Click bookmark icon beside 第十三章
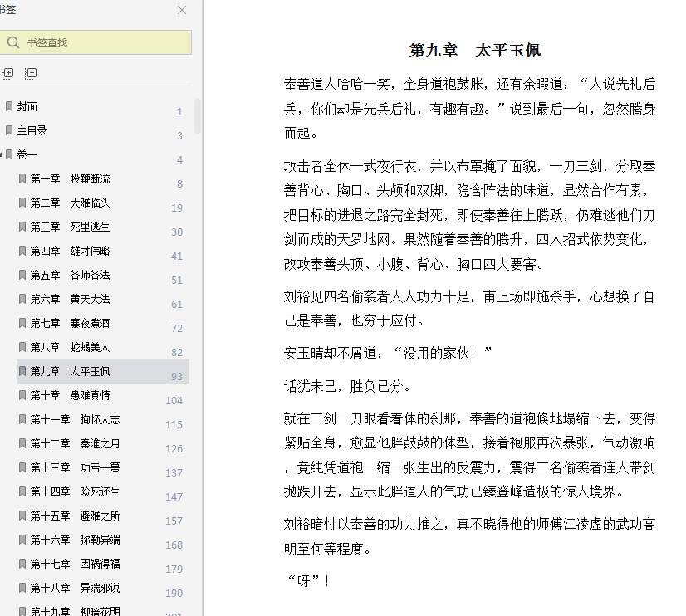686x616 pixels. tap(22, 467)
